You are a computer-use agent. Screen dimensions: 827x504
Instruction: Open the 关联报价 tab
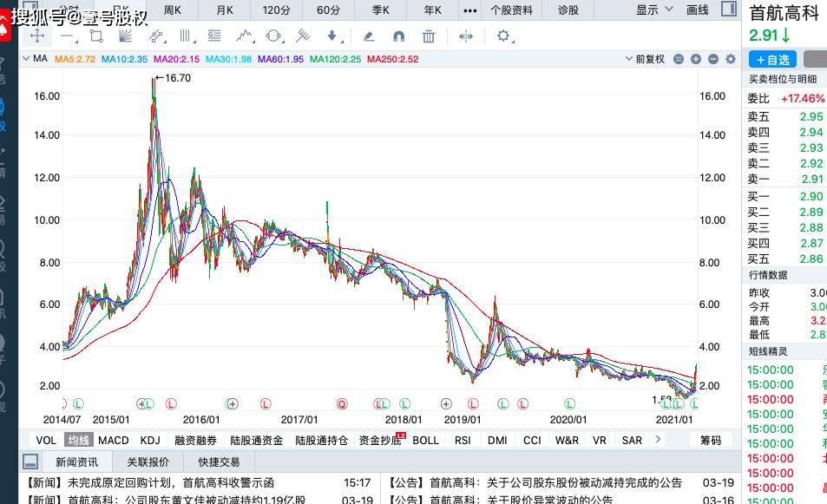click(148, 461)
